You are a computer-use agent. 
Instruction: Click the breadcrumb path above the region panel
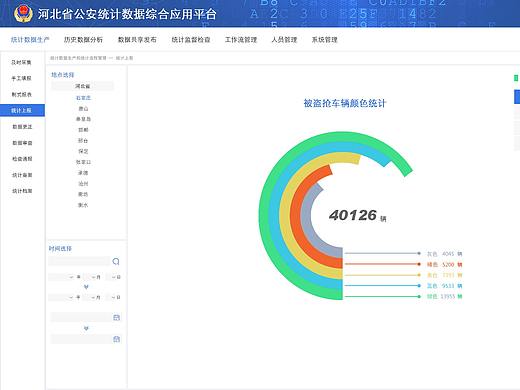(91, 58)
